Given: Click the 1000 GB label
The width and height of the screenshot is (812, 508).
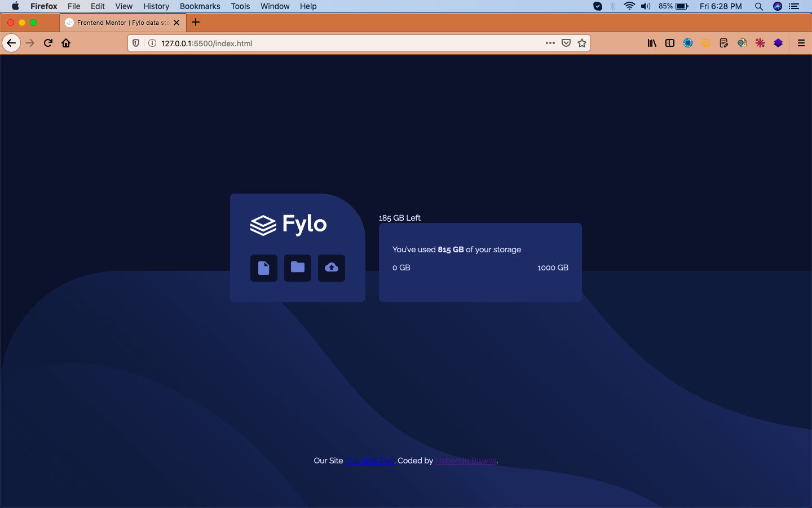Looking at the screenshot, I should tap(553, 268).
